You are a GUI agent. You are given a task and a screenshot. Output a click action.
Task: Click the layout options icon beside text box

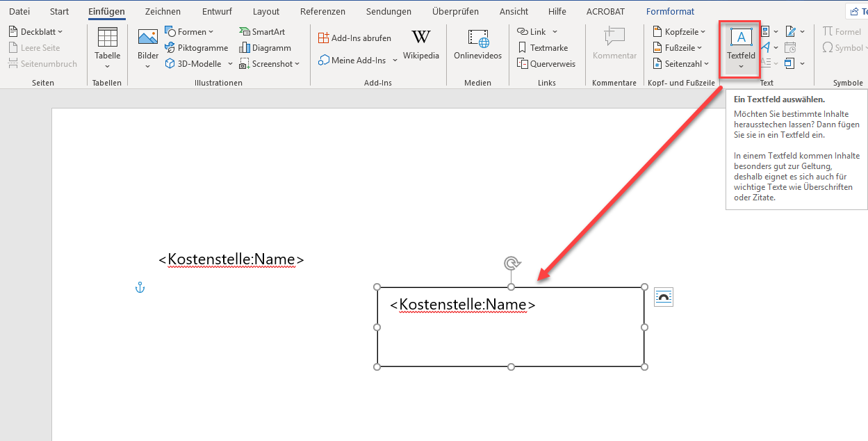(x=664, y=298)
